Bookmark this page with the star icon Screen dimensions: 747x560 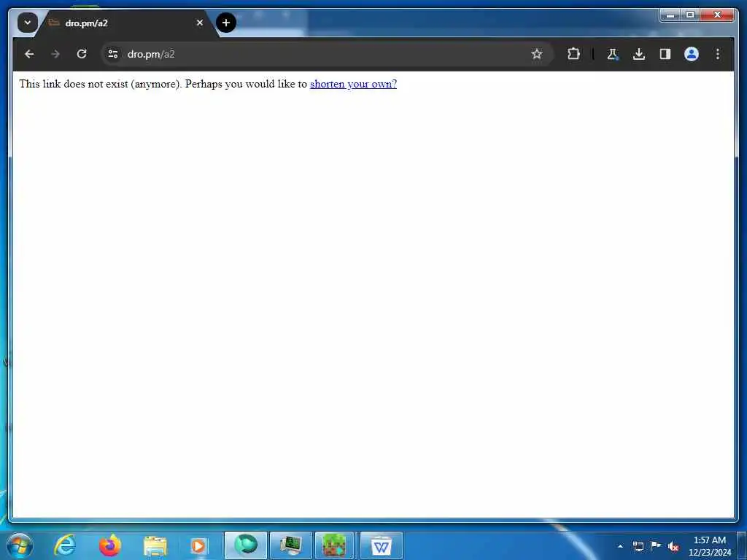537,54
